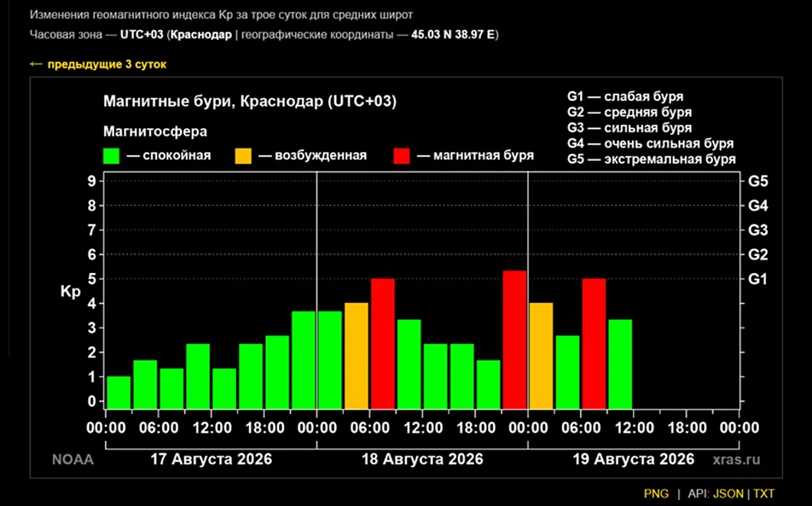Click the 'Kp' vertical axis label
Screen dimensions: 812x506
pyautogui.click(x=70, y=291)
